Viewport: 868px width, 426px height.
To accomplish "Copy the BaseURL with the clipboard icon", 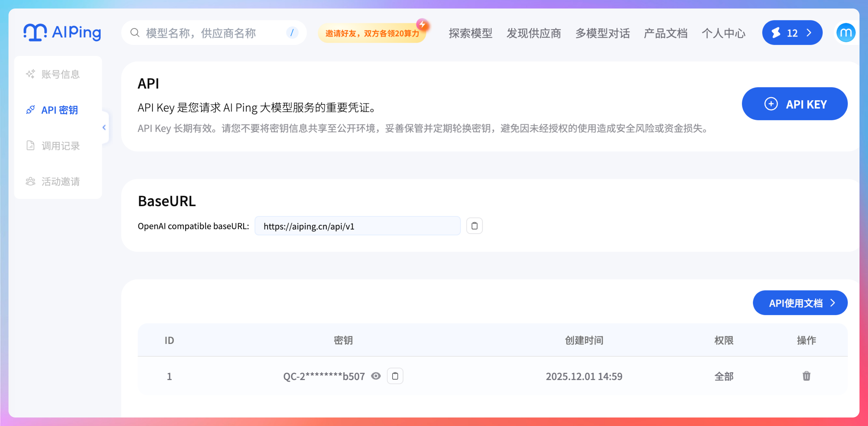I will coord(474,226).
